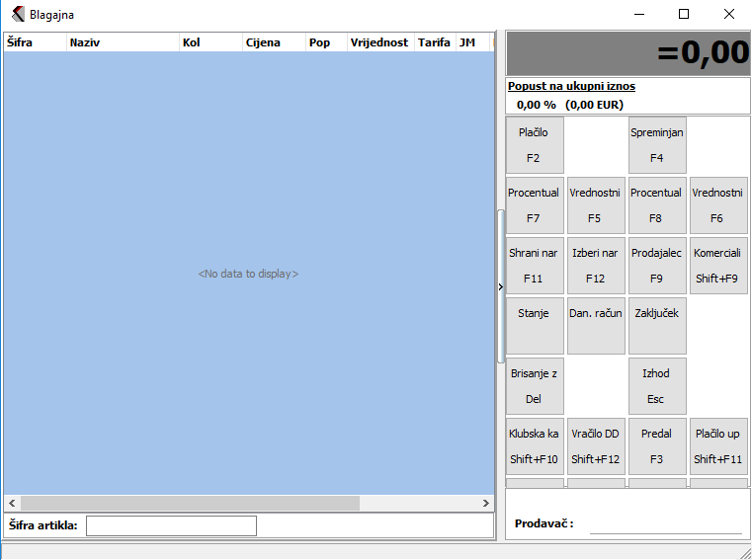
Task: Open the Dan. račun button
Action: (596, 326)
